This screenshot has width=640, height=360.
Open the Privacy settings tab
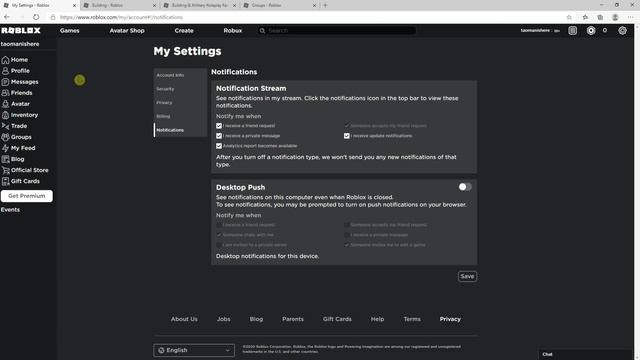(x=164, y=102)
